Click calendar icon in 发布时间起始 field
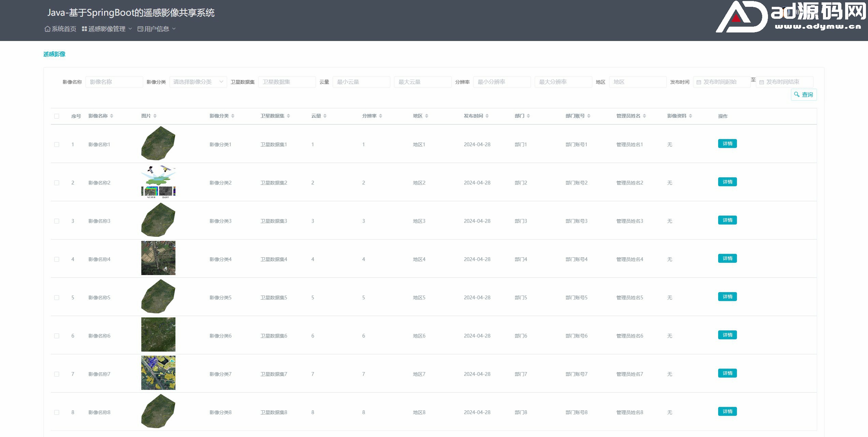This screenshot has width=868, height=437. (699, 82)
